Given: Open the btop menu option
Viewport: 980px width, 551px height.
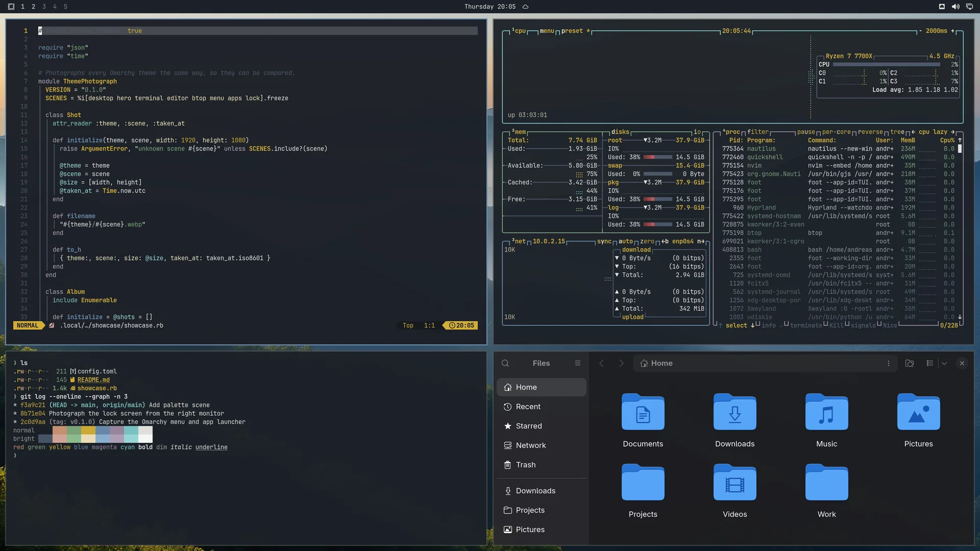Looking at the screenshot, I should click(547, 31).
